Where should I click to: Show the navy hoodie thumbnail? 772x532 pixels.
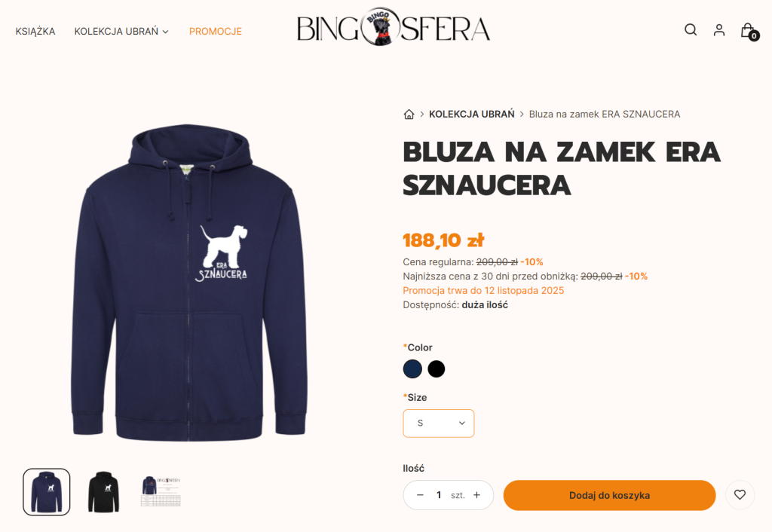coord(47,492)
